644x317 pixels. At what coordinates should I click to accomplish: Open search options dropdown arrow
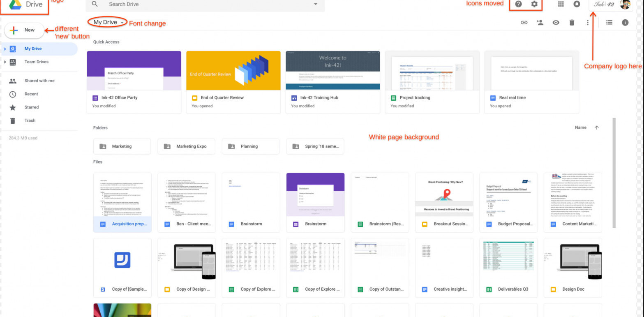(315, 4)
